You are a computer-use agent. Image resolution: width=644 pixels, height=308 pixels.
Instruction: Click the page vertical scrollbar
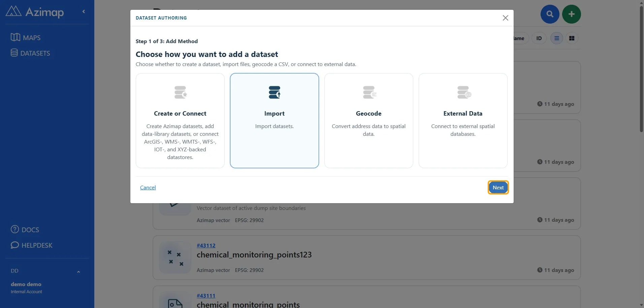[x=641, y=67]
